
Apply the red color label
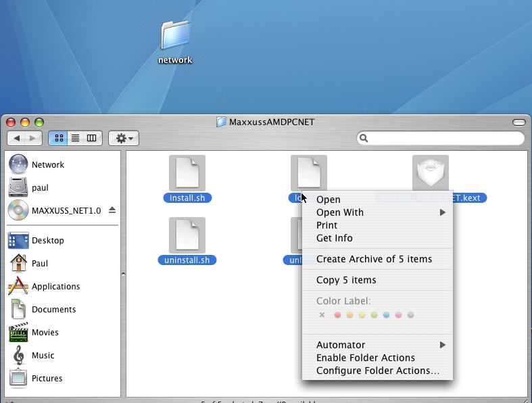tap(337, 315)
